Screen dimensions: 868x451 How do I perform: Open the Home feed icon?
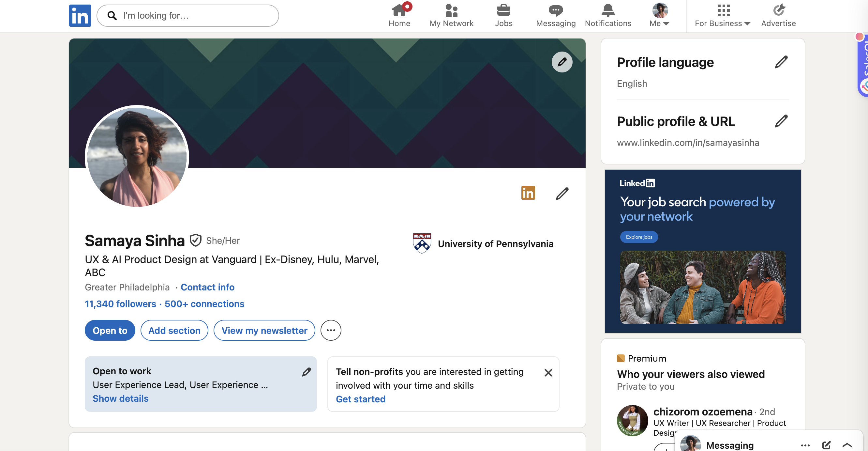click(399, 10)
